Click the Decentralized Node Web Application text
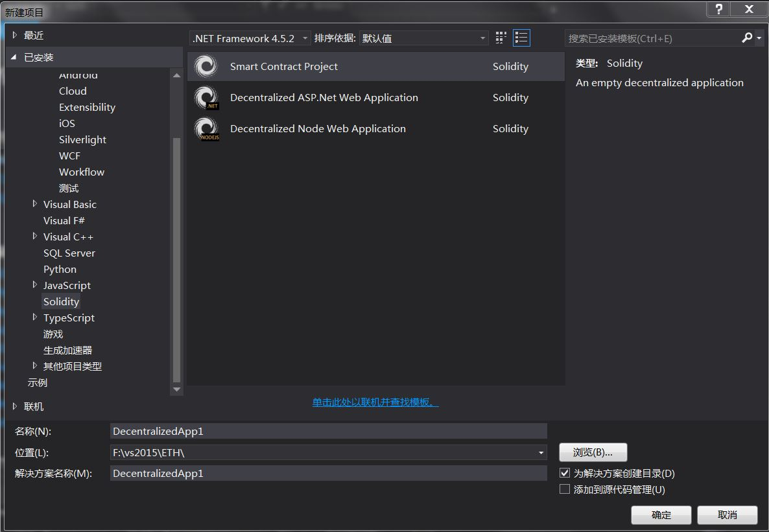Screen dimensions: 769x532 pyautogui.click(x=318, y=128)
